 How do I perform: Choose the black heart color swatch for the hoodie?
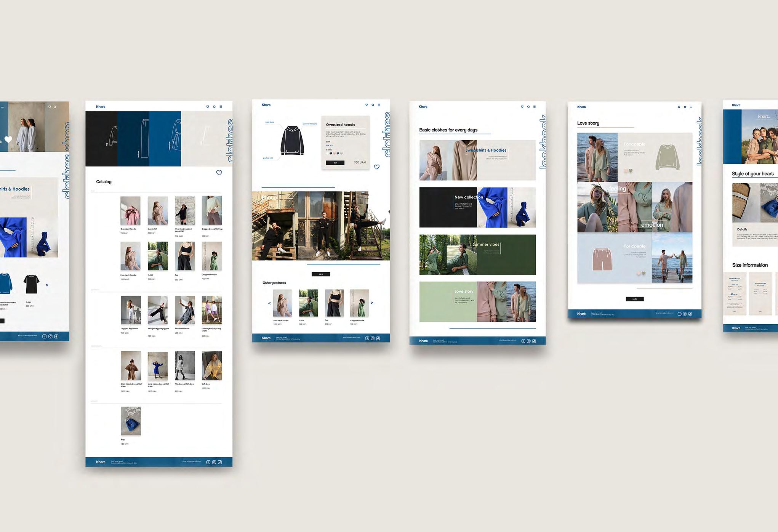331,154
